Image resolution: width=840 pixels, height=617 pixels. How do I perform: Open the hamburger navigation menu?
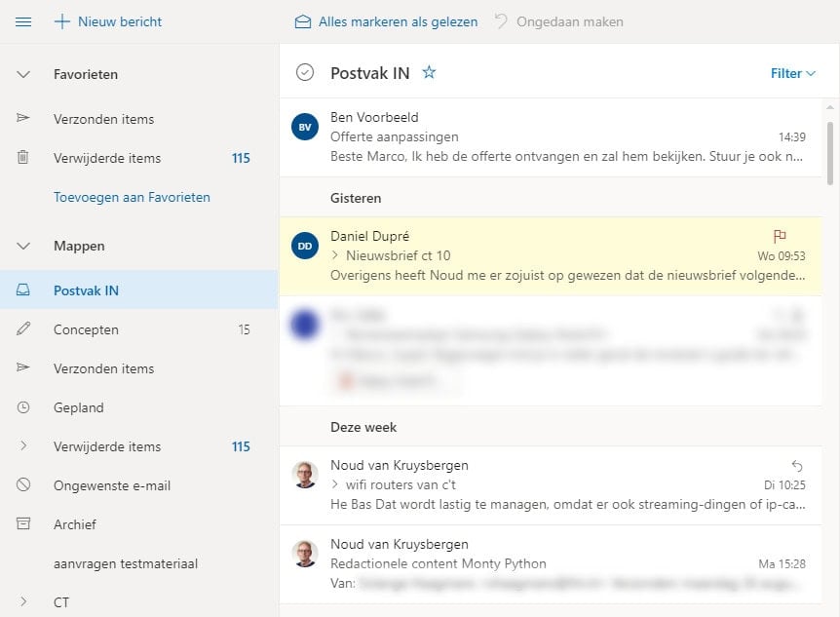(x=24, y=20)
